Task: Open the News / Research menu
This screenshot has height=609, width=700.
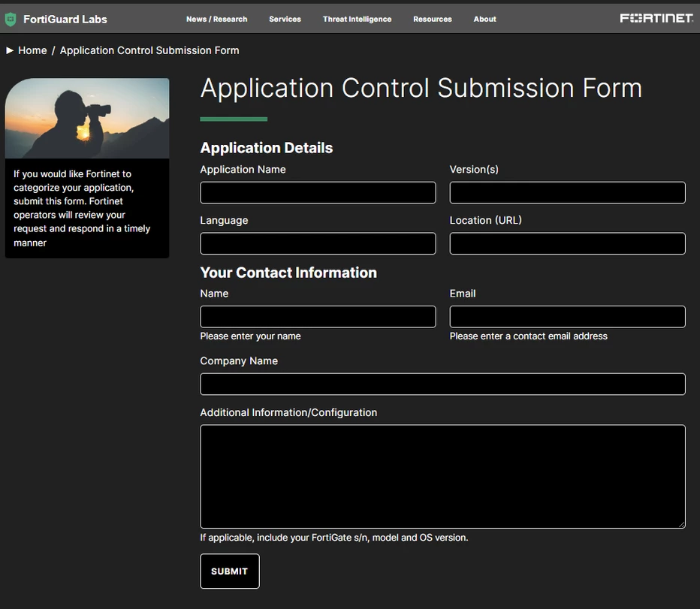Action: point(216,20)
